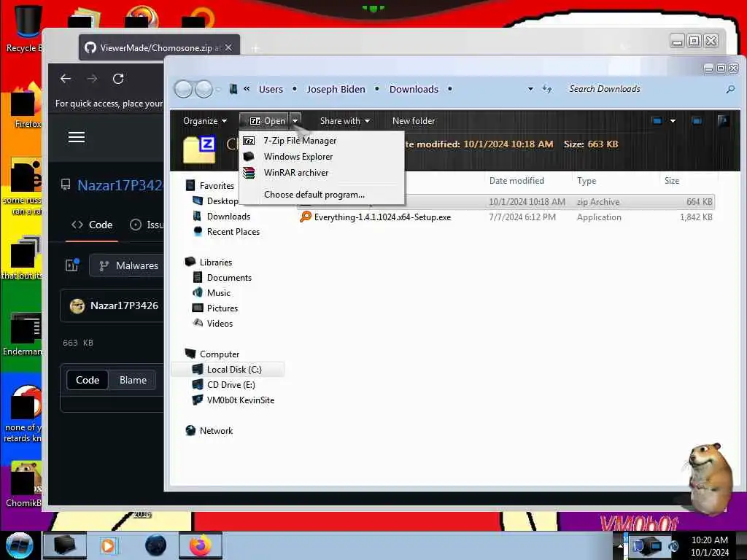
Task: Click the Explorer help icon
Action: click(x=723, y=121)
